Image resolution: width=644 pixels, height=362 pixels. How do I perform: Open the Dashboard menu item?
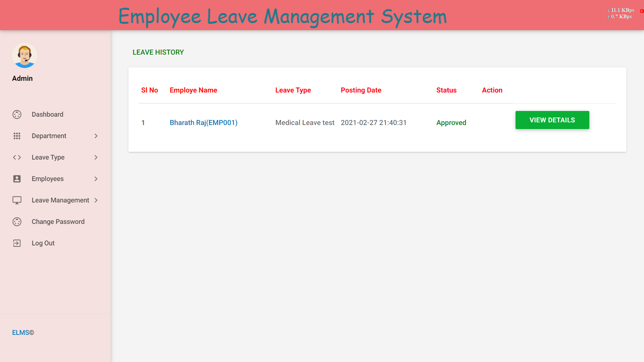[47, 114]
